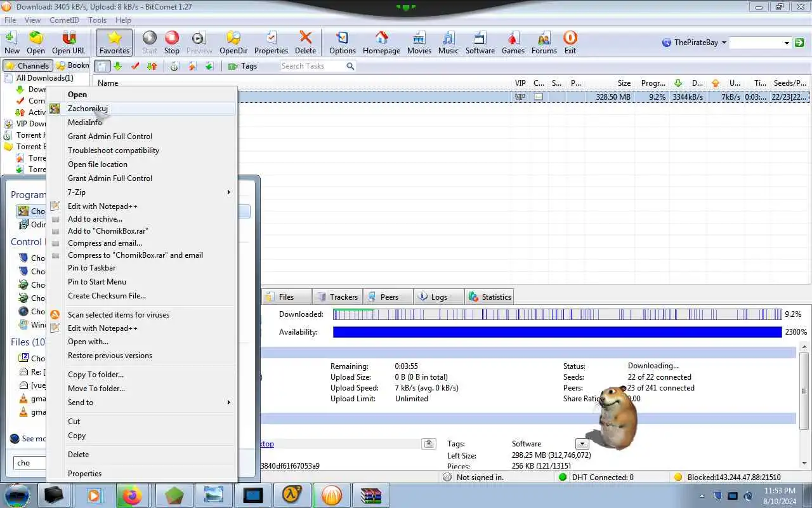Show all tasks filter icon
812x508 pixels.
click(102, 66)
